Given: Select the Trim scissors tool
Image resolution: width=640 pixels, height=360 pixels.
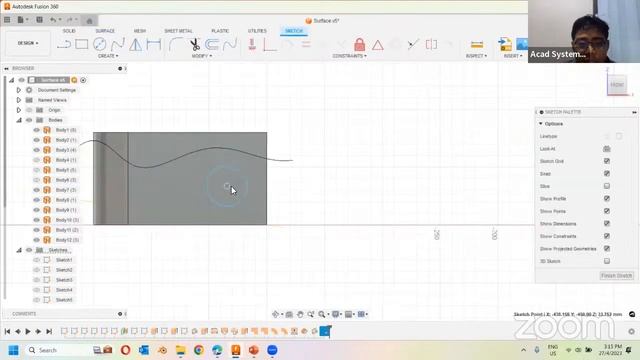Looking at the screenshot, I should (195, 44).
